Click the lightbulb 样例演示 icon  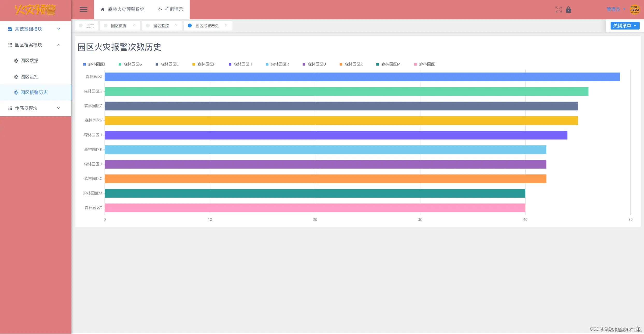point(160,10)
